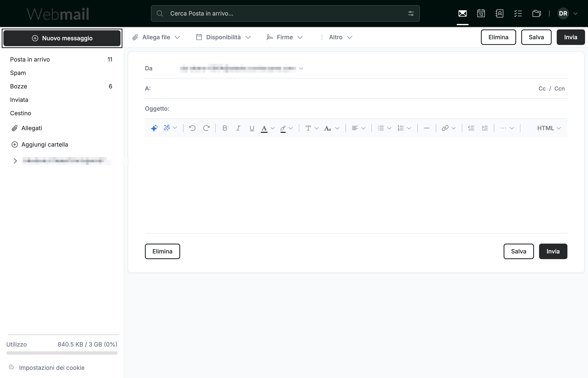The image size is (588, 378).
Task: Open the Files folder icon in header
Action: click(537, 13)
